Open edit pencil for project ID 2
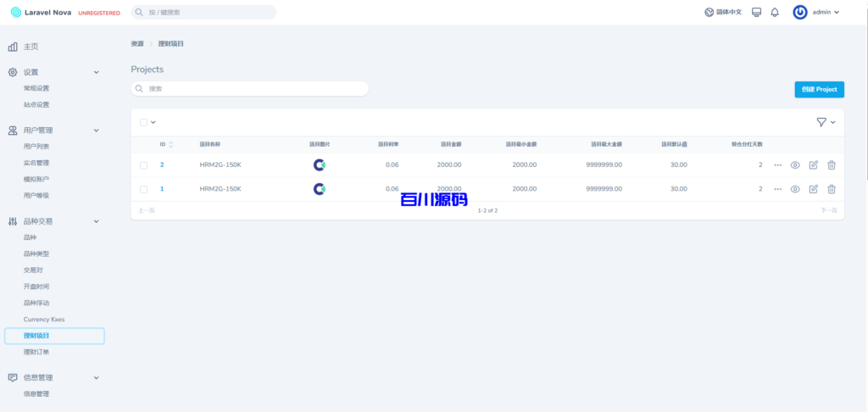The height and width of the screenshot is (412, 868). (814, 165)
